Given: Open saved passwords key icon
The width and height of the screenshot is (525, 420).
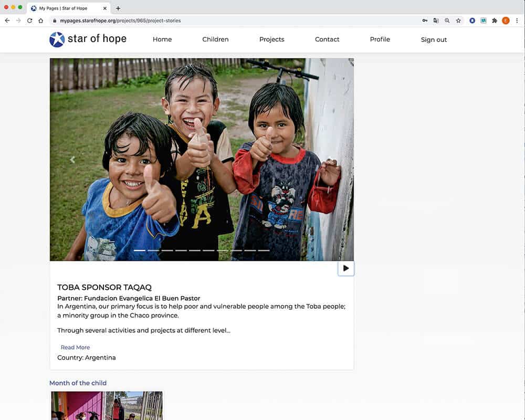Looking at the screenshot, I should [425, 20].
